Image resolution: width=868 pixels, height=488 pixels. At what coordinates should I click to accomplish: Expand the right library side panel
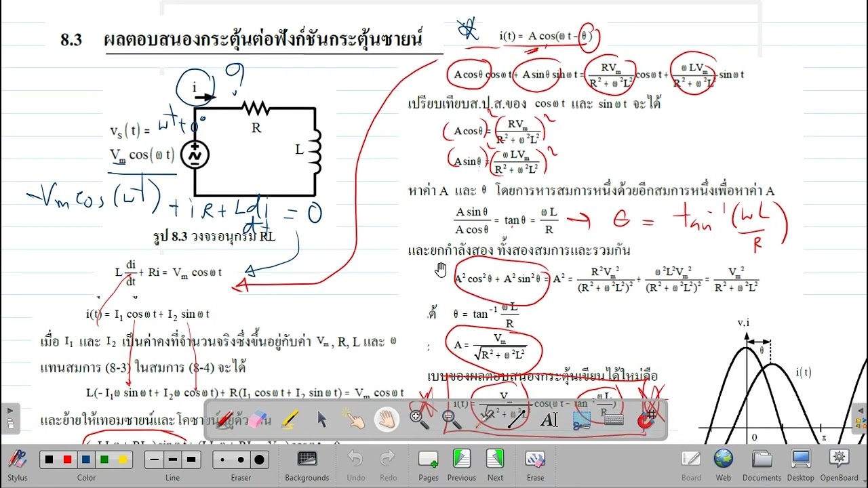(861, 418)
